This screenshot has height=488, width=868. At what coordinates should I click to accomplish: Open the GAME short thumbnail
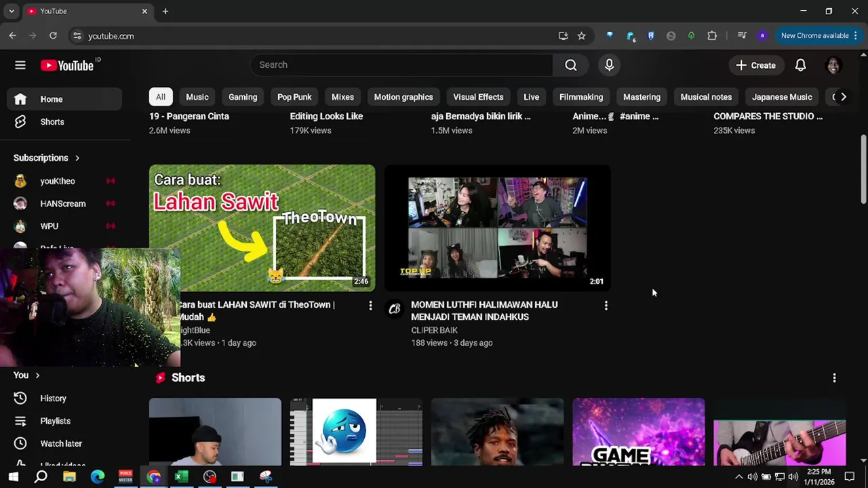pyautogui.click(x=639, y=432)
